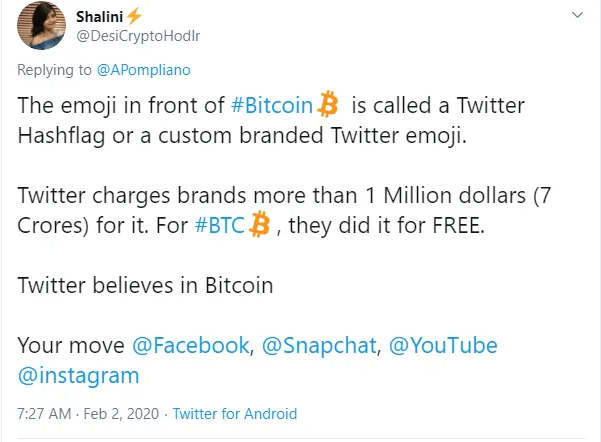Open the tweet options chevron menu
Viewport: 601px width, 442px height.
click(x=577, y=17)
